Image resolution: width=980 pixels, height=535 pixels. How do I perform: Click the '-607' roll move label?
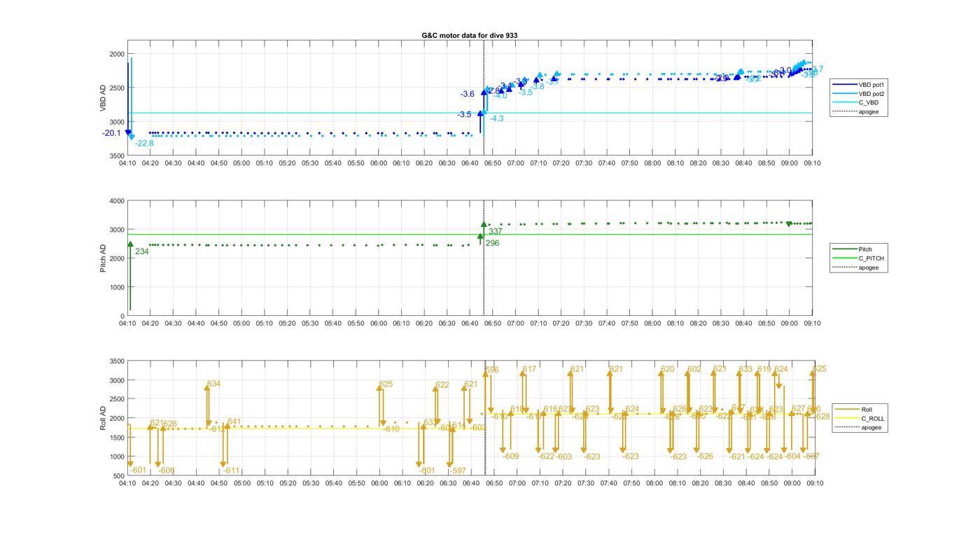pos(811,456)
